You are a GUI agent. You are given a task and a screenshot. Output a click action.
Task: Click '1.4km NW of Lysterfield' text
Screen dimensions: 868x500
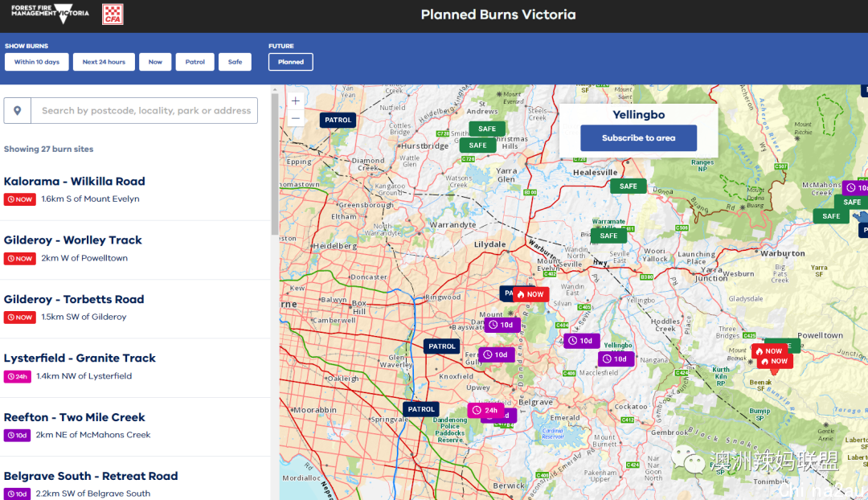coord(84,376)
